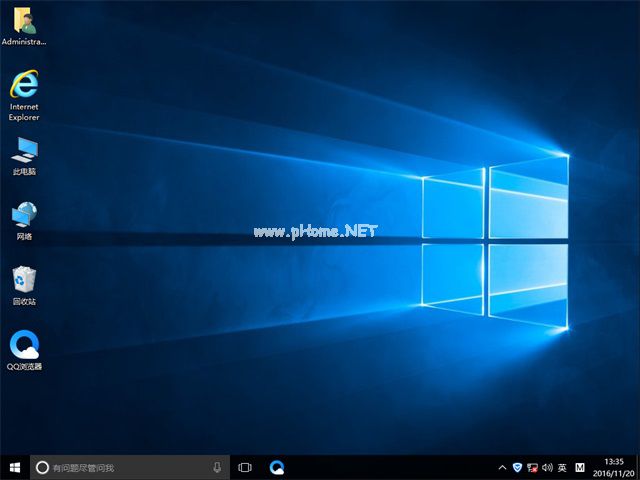Click the M input method icon

click(580, 467)
